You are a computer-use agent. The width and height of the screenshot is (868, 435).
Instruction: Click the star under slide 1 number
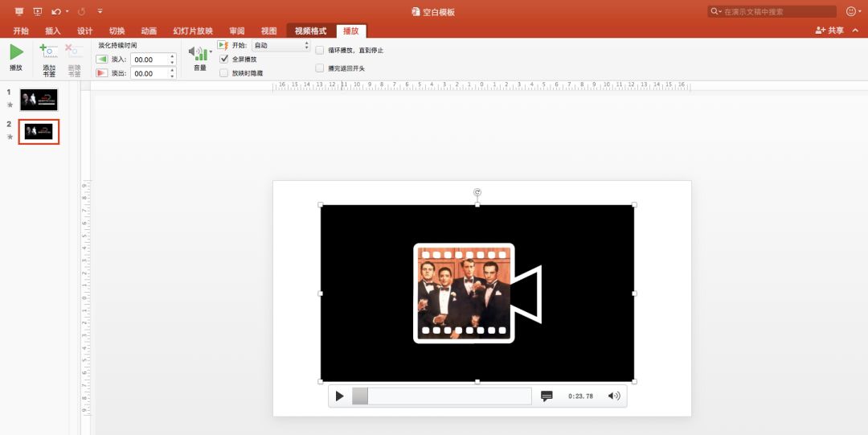pos(10,105)
